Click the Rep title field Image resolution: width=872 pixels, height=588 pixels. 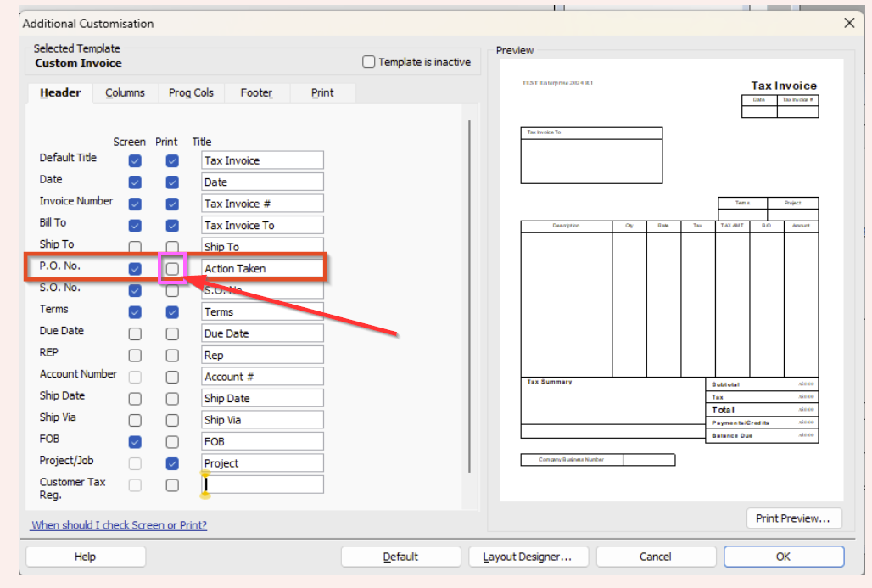coord(262,355)
